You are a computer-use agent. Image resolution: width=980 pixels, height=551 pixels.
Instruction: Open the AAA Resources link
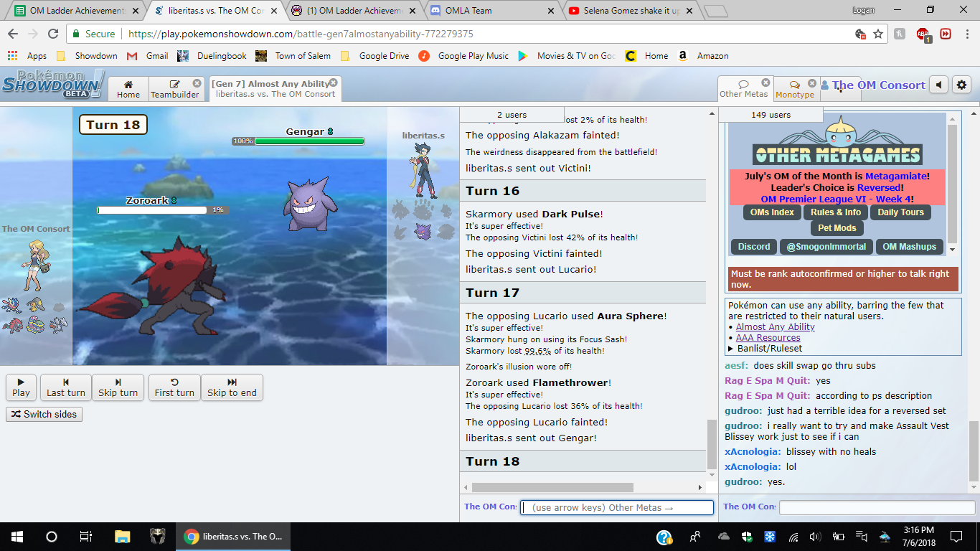(x=768, y=338)
